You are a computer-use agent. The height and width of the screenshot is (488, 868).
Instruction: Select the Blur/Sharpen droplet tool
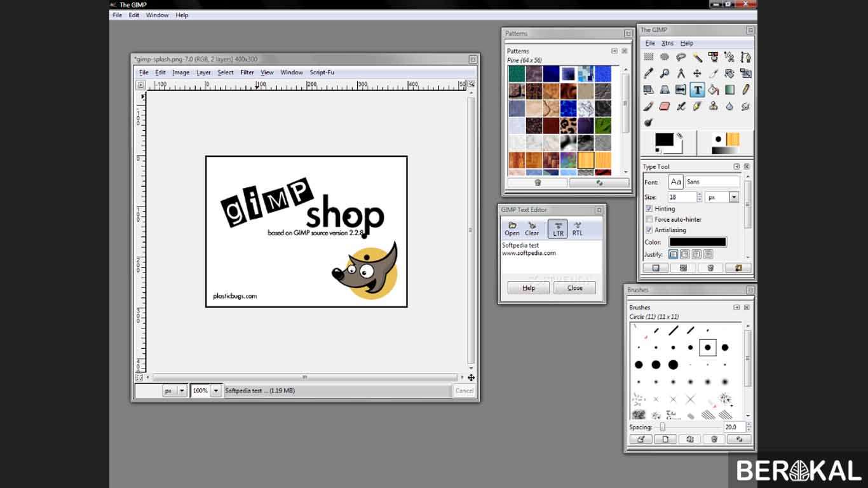729,106
